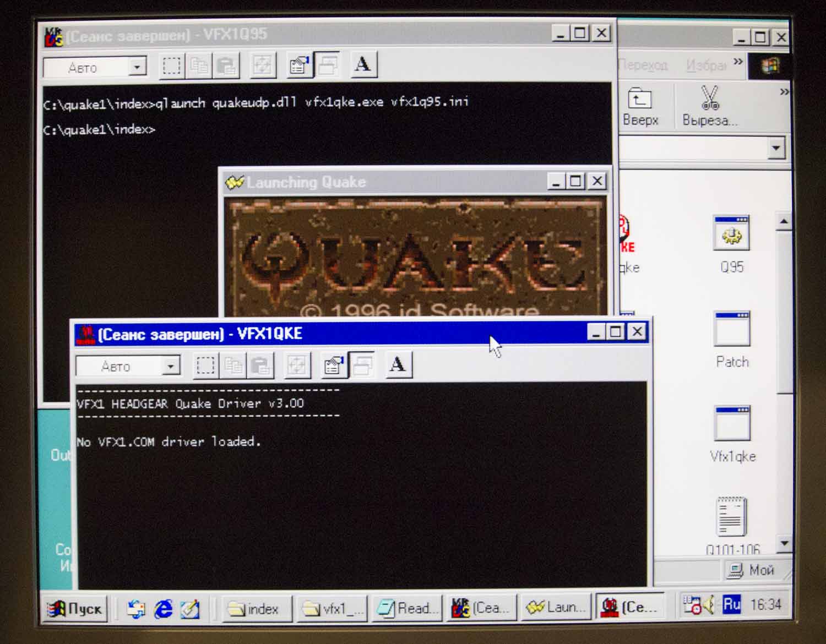826x644 pixels.
Task: Expand hidden menu items chevron in Explorer
Action: point(738,61)
